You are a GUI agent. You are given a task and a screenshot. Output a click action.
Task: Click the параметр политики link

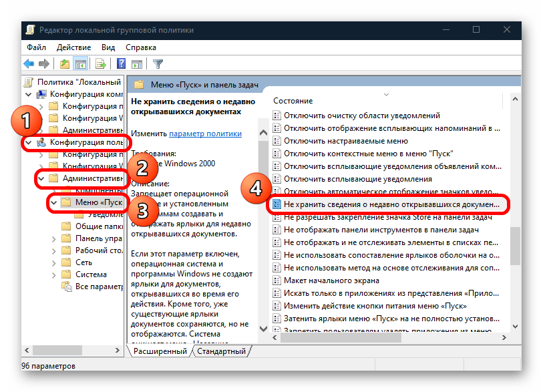point(205,134)
